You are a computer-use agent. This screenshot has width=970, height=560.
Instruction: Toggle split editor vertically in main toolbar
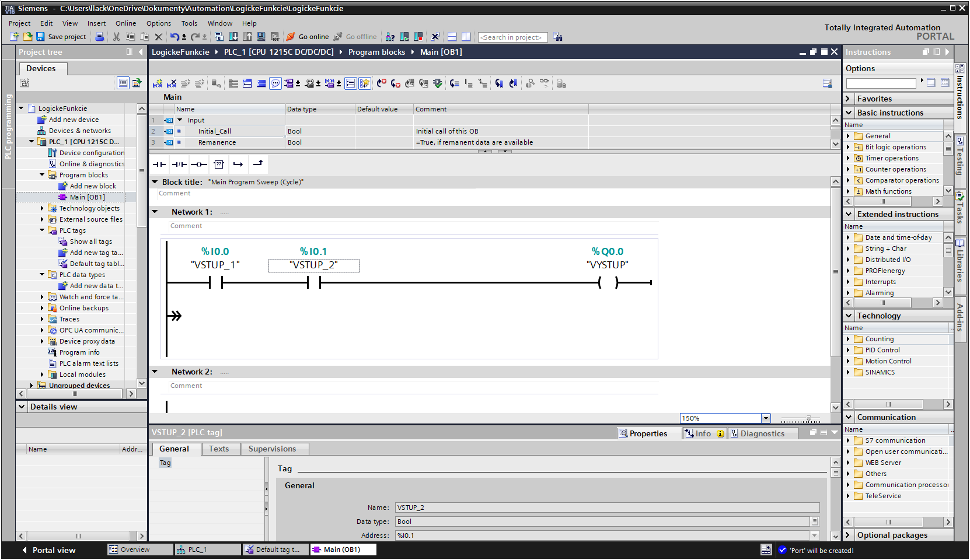tap(466, 37)
